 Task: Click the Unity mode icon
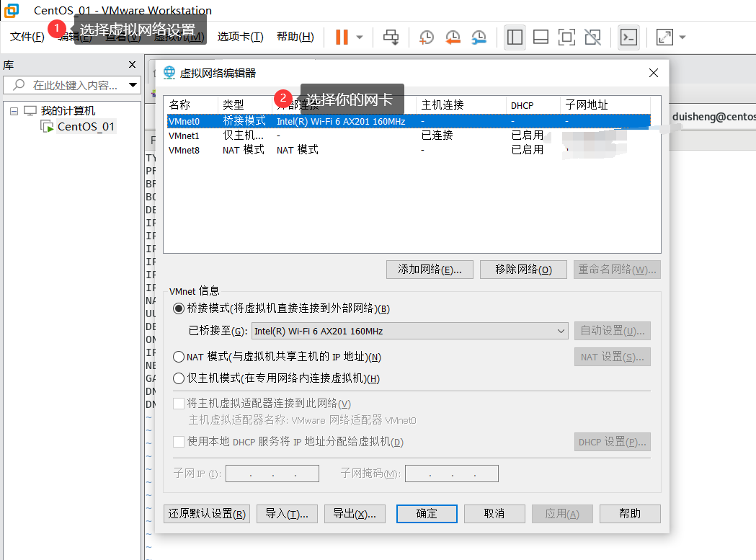click(592, 37)
